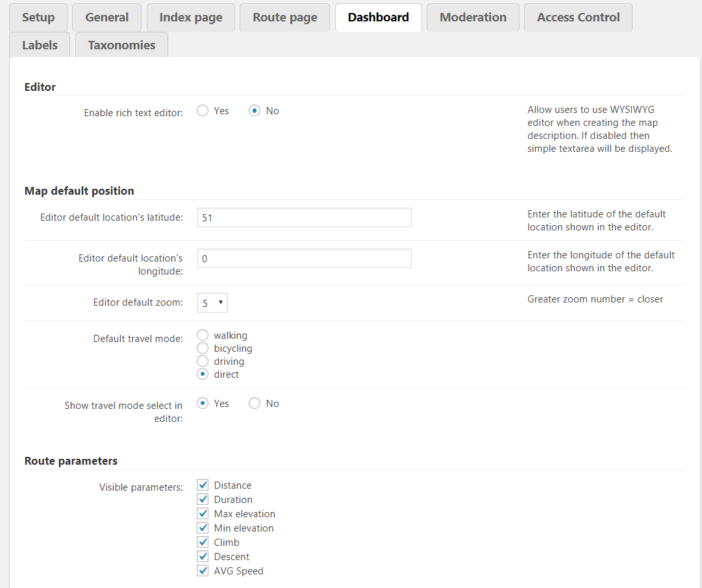Click the longitude input field
Viewport: 702px width, 588px height.
(x=304, y=258)
